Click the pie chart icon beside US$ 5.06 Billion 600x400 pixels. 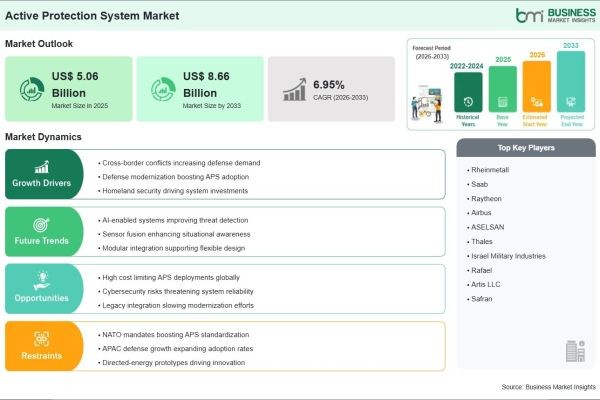(32, 90)
